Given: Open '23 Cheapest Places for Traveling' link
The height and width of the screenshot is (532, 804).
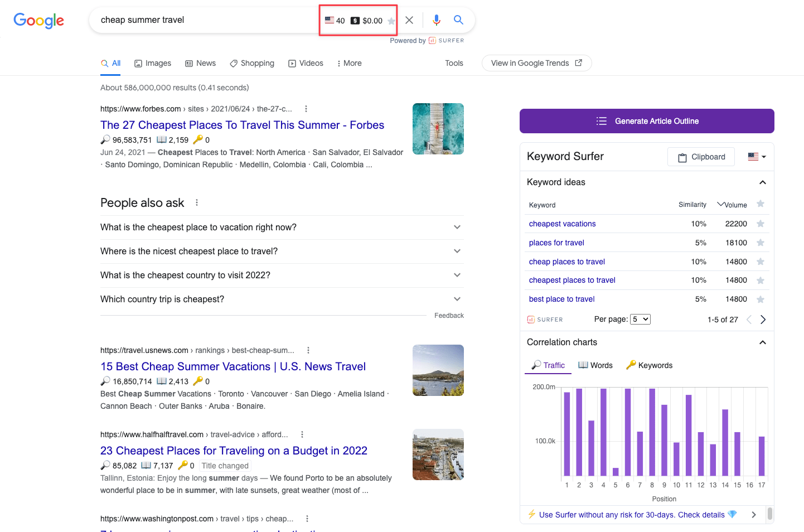Looking at the screenshot, I should 234,451.
